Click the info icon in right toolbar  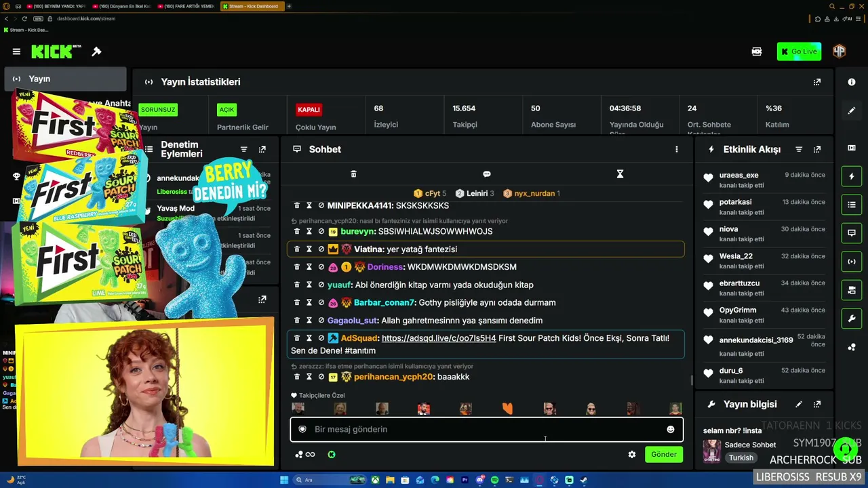click(852, 82)
